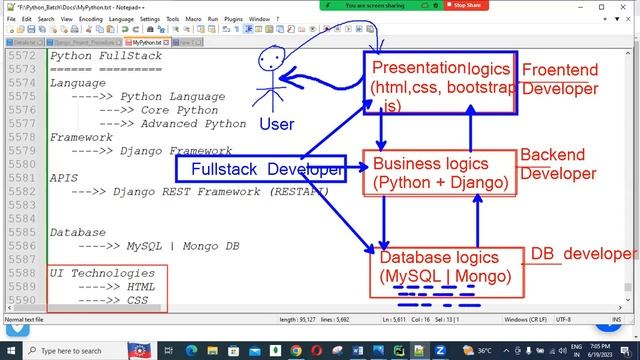Screen dimensions: 640x360
Task: Open the View menu
Action: point(67,19)
